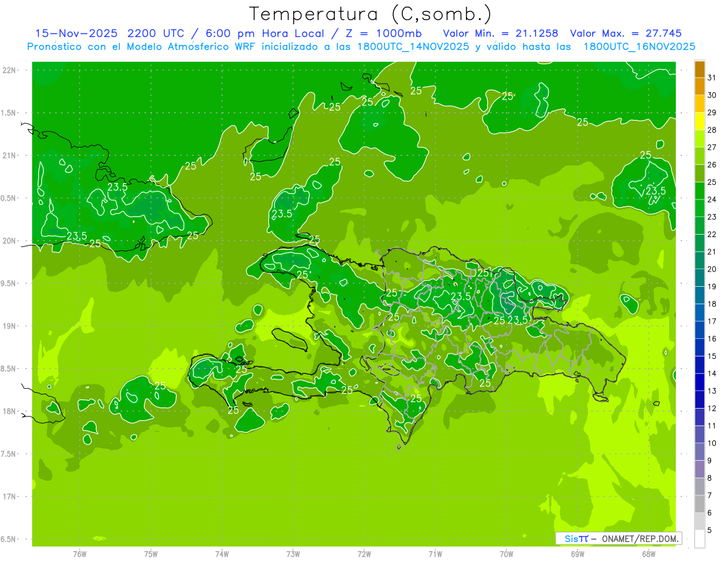
Task: Click the Valor Max. = 27.745 text
Action: click(x=626, y=33)
